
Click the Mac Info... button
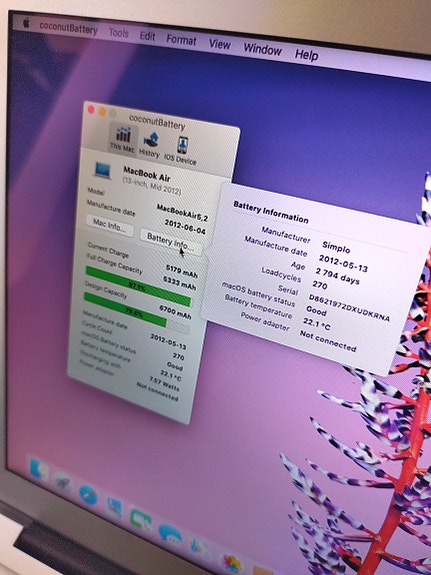110,224
